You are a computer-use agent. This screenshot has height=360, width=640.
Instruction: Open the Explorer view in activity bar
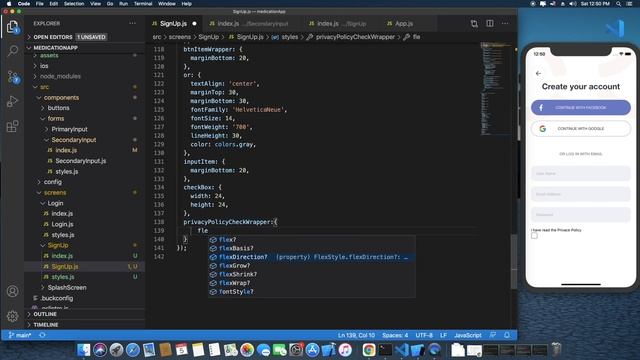(x=13, y=27)
